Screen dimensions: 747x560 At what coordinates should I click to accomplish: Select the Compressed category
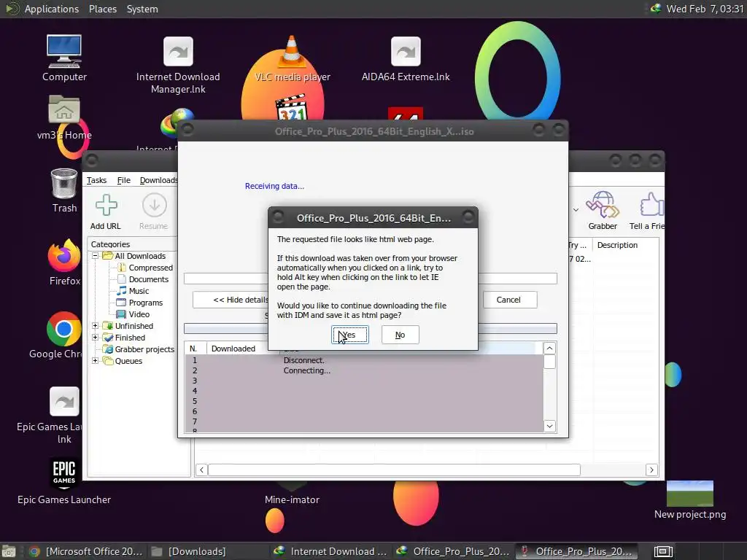(150, 268)
